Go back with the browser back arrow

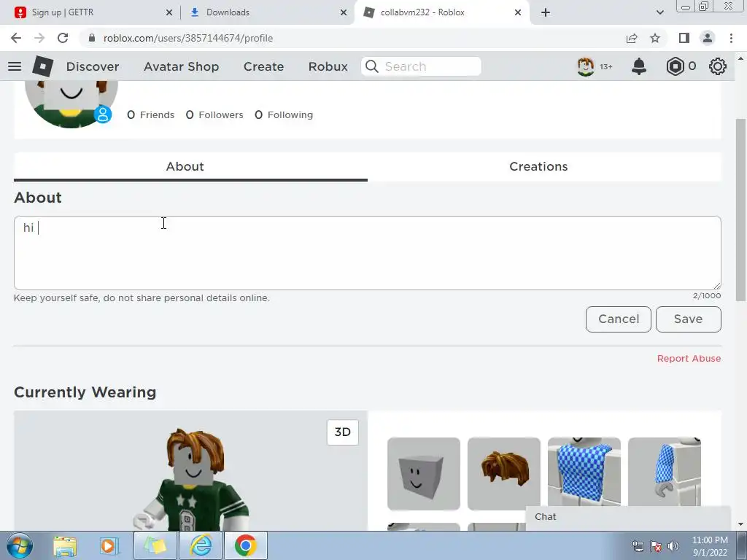pos(16,38)
